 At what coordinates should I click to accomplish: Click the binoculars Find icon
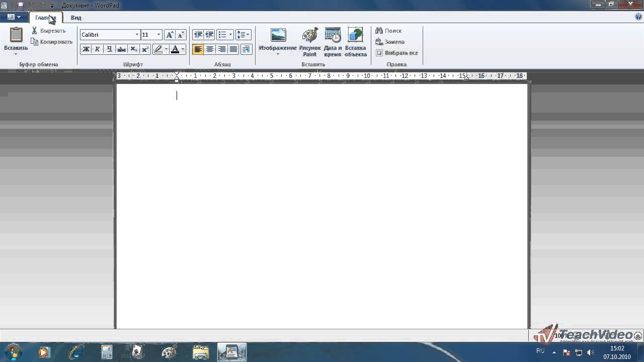click(379, 31)
